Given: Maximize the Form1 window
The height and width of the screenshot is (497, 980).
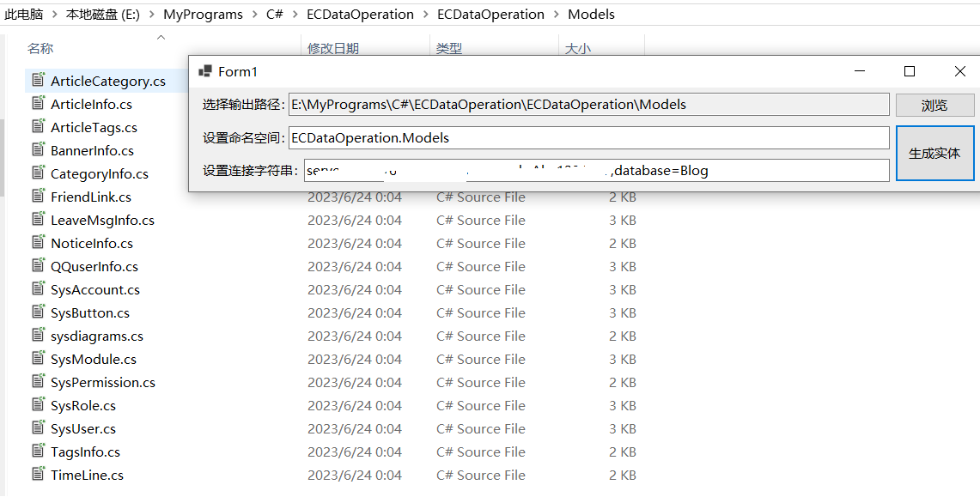Looking at the screenshot, I should pyautogui.click(x=910, y=71).
